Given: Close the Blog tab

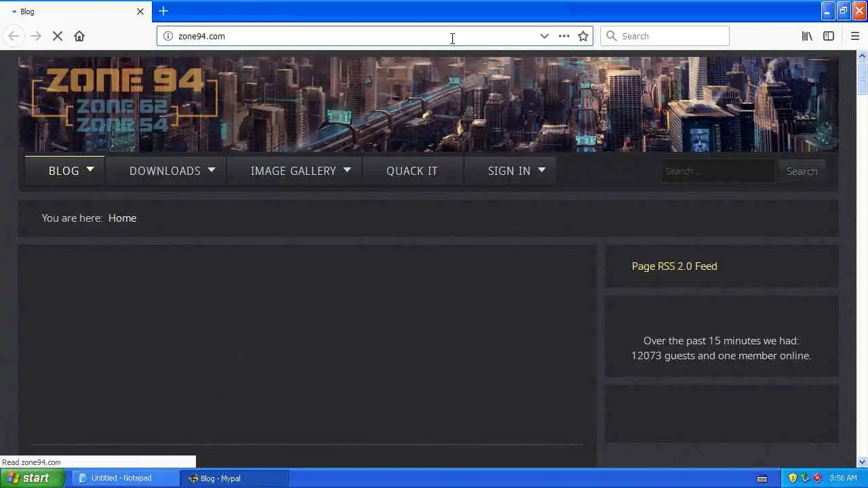Looking at the screenshot, I should (x=140, y=12).
